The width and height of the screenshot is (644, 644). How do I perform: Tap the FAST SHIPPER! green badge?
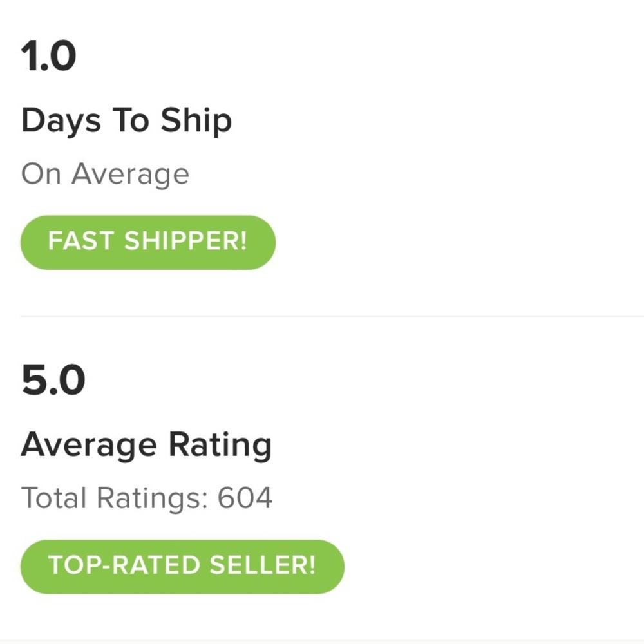[147, 242]
